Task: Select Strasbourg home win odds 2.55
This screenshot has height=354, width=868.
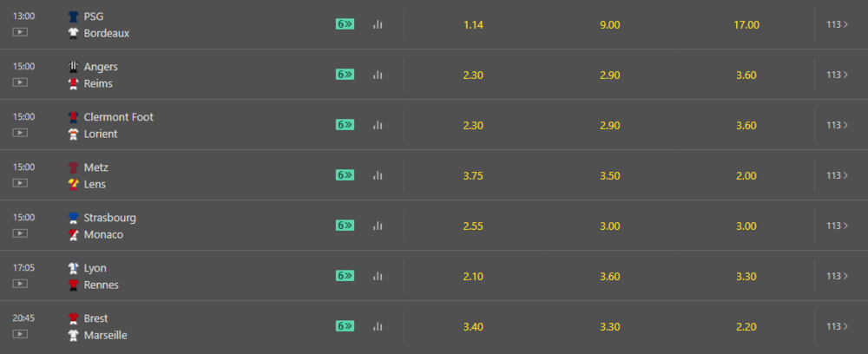Action: pyautogui.click(x=473, y=226)
